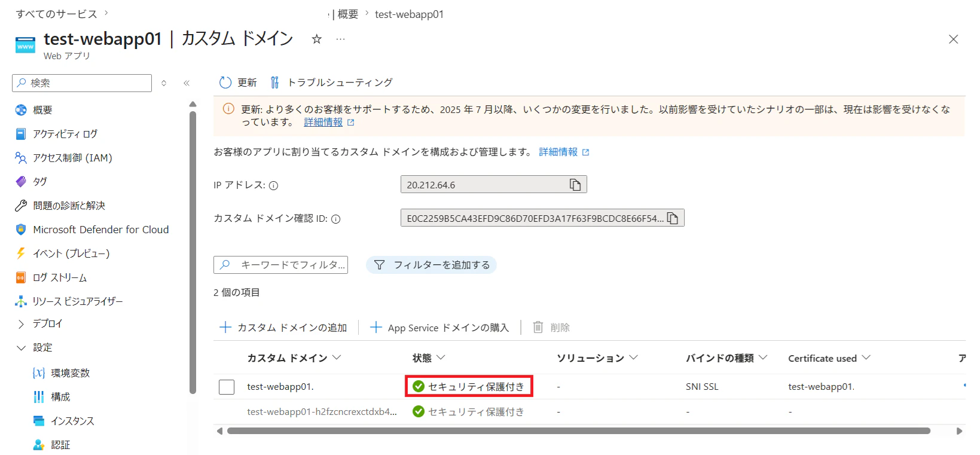Check the test-webapp01. domain row checkbox
This screenshot has width=980, height=455.
pyautogui.click(x=227, y=387)
